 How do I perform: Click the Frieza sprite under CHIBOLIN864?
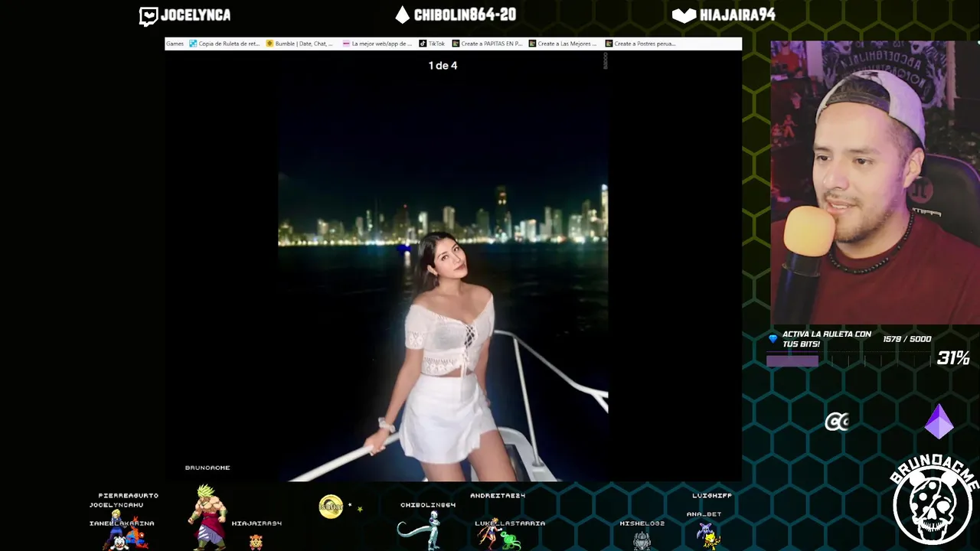[418, 531]
